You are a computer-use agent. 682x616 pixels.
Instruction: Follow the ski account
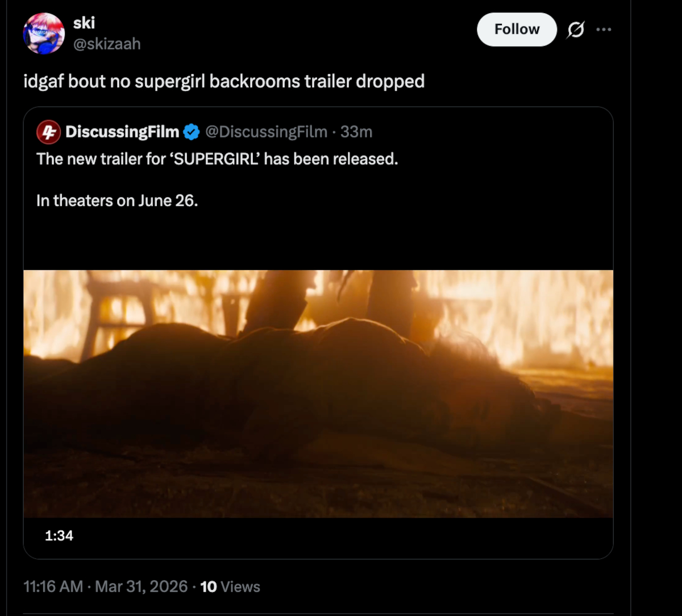(516, 30)
